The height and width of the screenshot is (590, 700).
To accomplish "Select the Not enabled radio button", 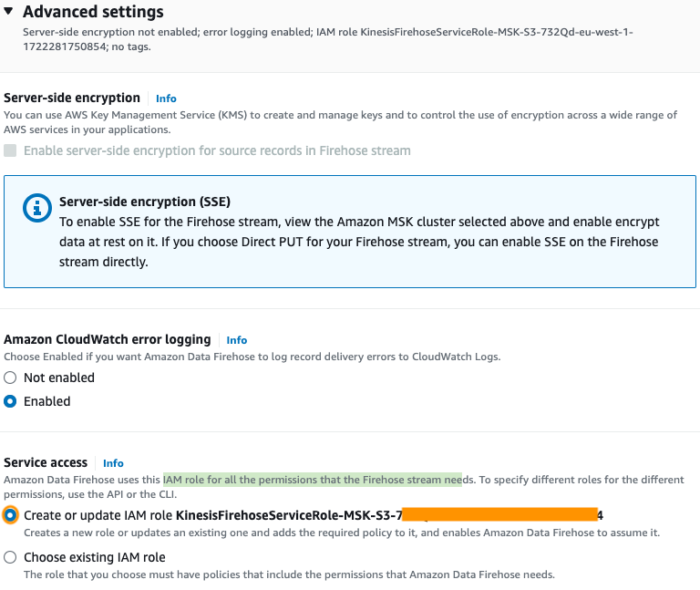I will 10,378.
